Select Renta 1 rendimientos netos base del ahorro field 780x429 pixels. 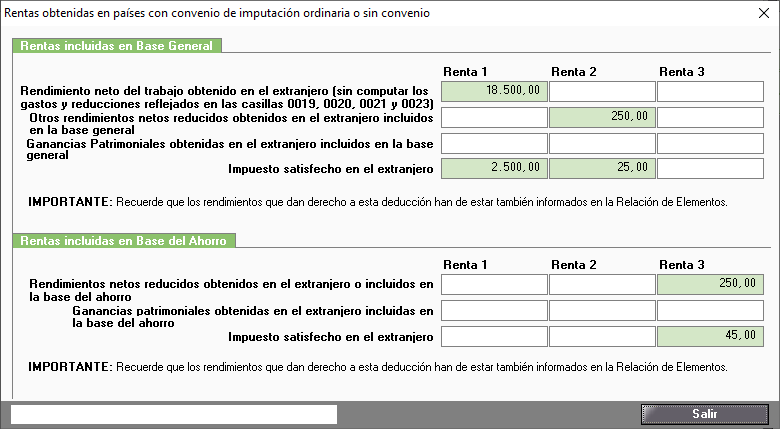point(494,285)
